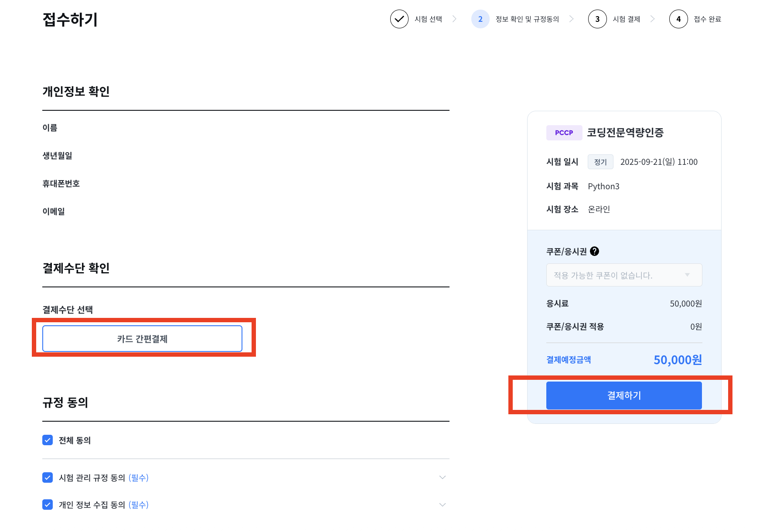
Task: Toggle the 전체 동의 checkbox
Action: 48,440
